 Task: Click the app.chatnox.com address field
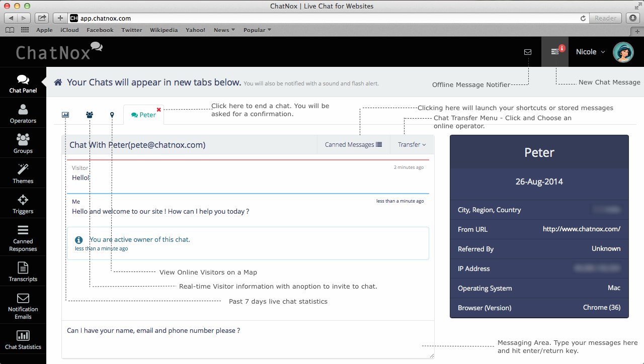[327, 18]
